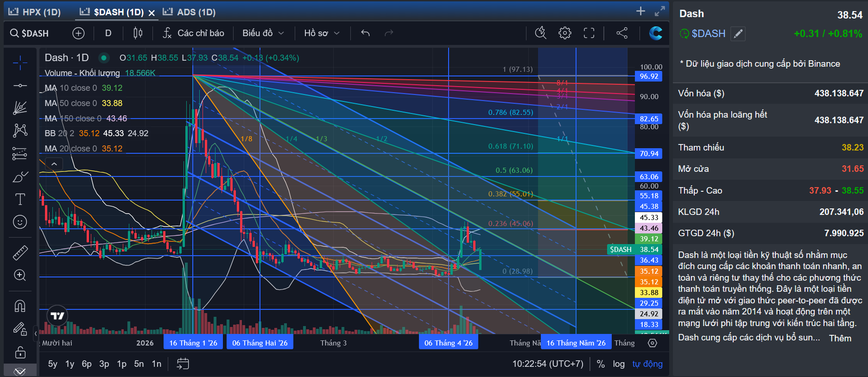Select the ruler measure tool
This screenshot has width=868, height=377.
coord(20,253)
